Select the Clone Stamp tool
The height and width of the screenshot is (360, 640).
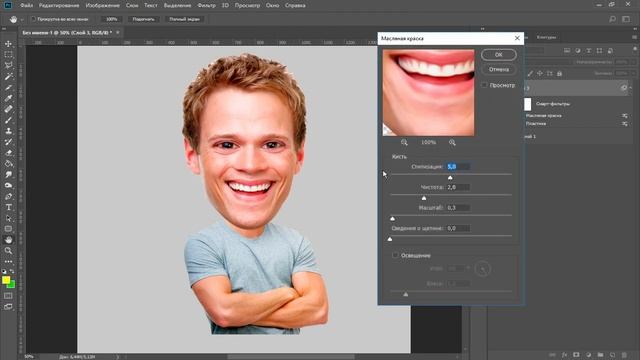8,131
